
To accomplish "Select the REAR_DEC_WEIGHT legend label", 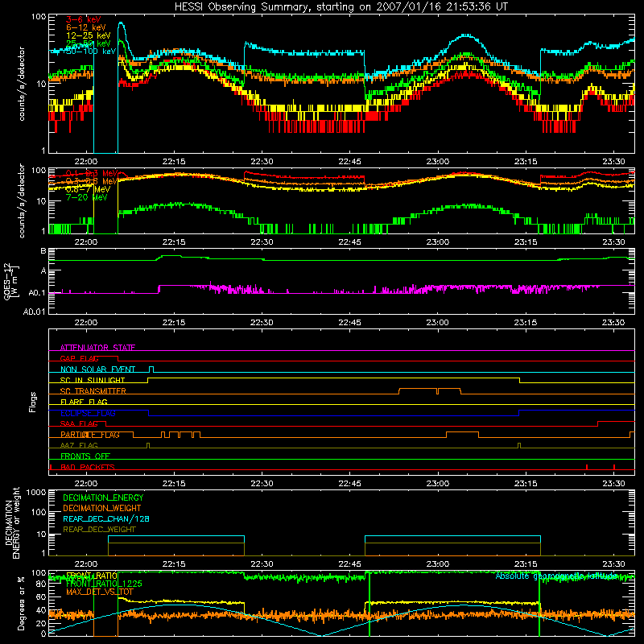I will [99, 530].
